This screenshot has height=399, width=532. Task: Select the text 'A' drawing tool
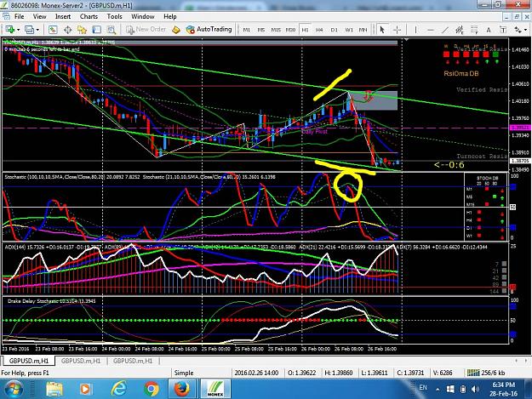pyautogui.click(x=489, y=30)
